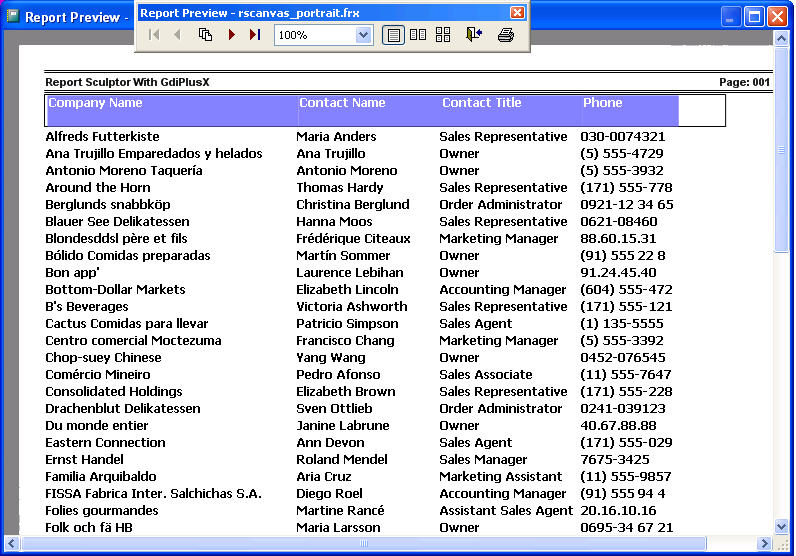
Task: Jump to the last report page
Action: pyautogui.click(x=255, y=35)
